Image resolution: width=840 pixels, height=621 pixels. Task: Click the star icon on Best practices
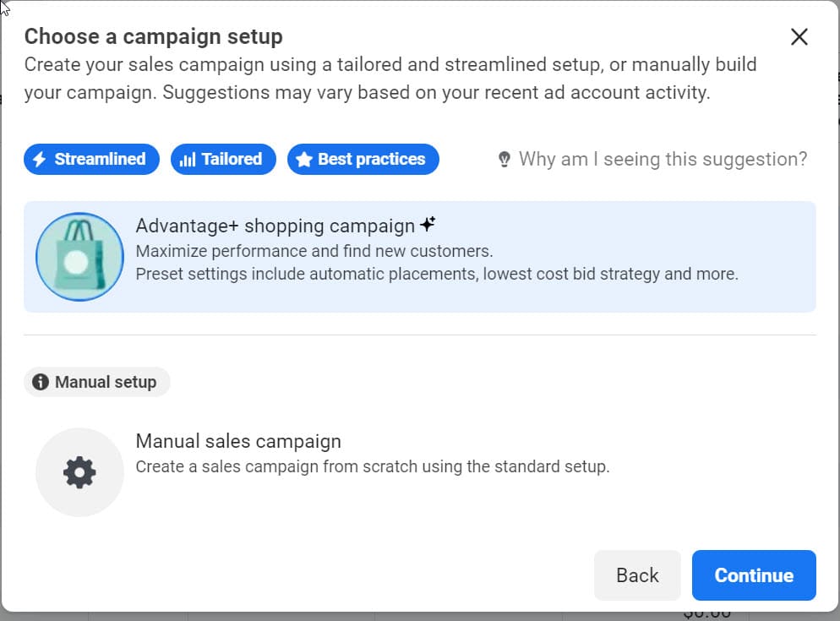click(x=303, y=160)
